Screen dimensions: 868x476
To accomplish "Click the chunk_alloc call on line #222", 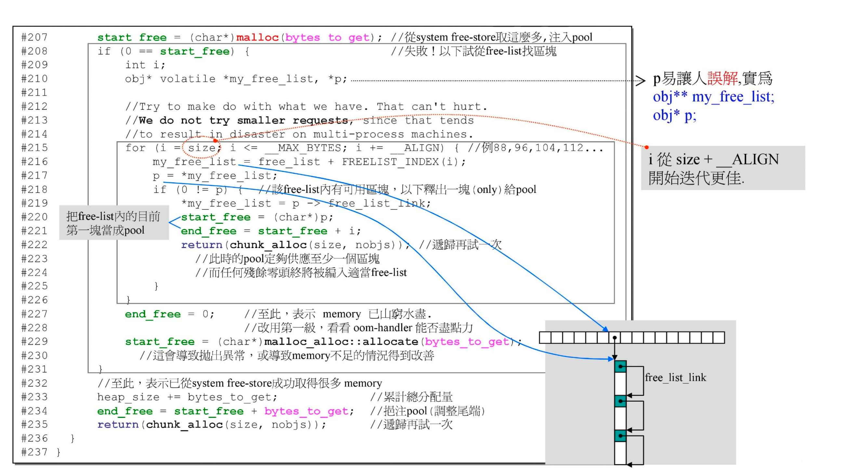I will click(268, 245).
